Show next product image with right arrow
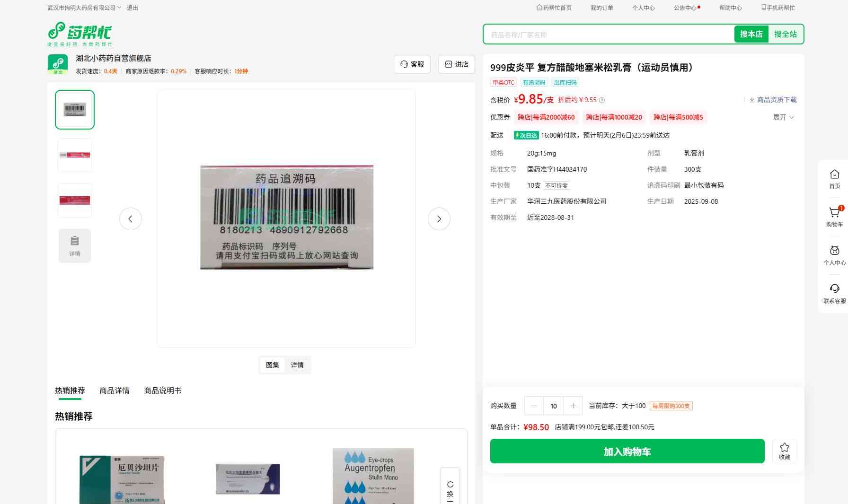The height and width of the screenshot is (504, 848). pos(439,219)
